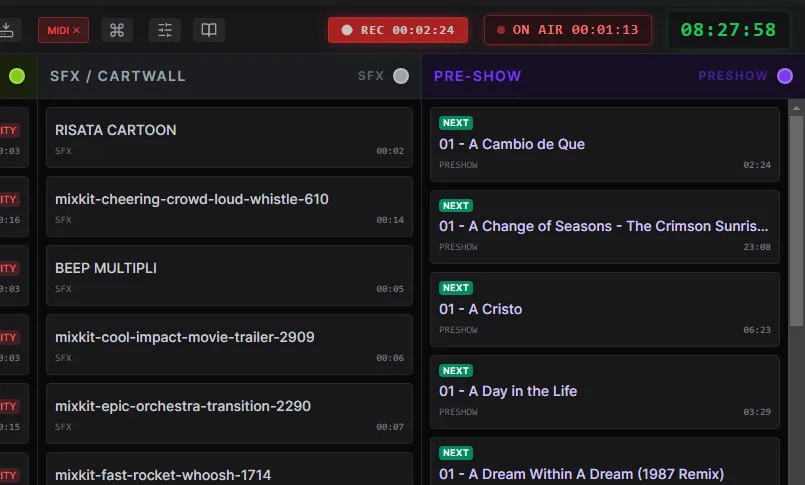Viewport: 805px width, 485px height.
Task: Click the download/import icon in the toolbar
Action: tap(7, 30)
